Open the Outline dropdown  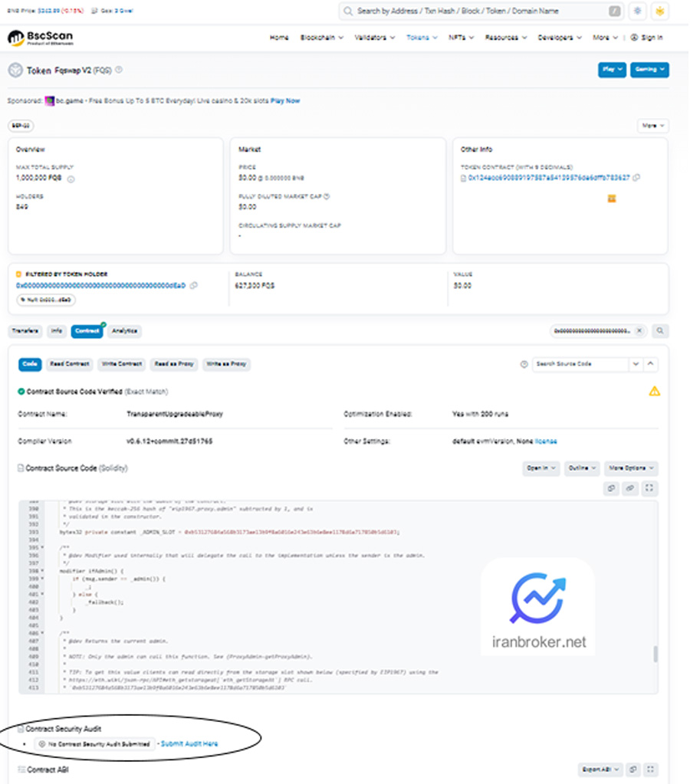(x=582, y=468)
